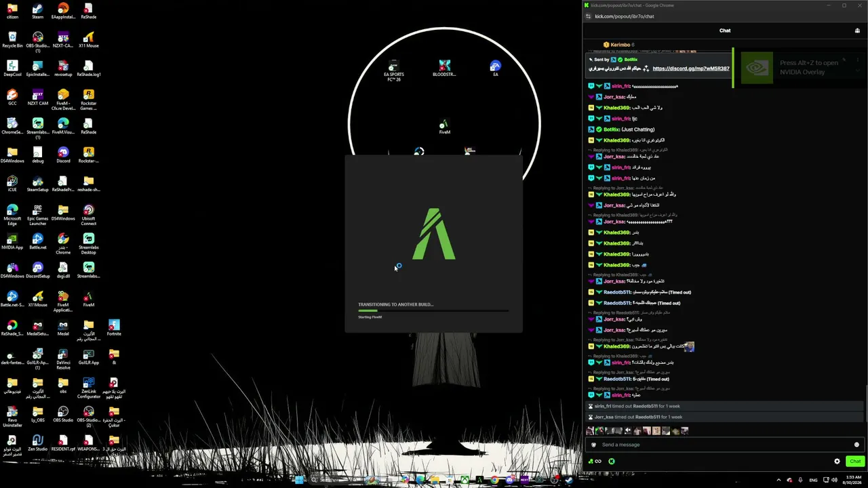Launch the OBS Studio desktop shortcut

(63, 415)
